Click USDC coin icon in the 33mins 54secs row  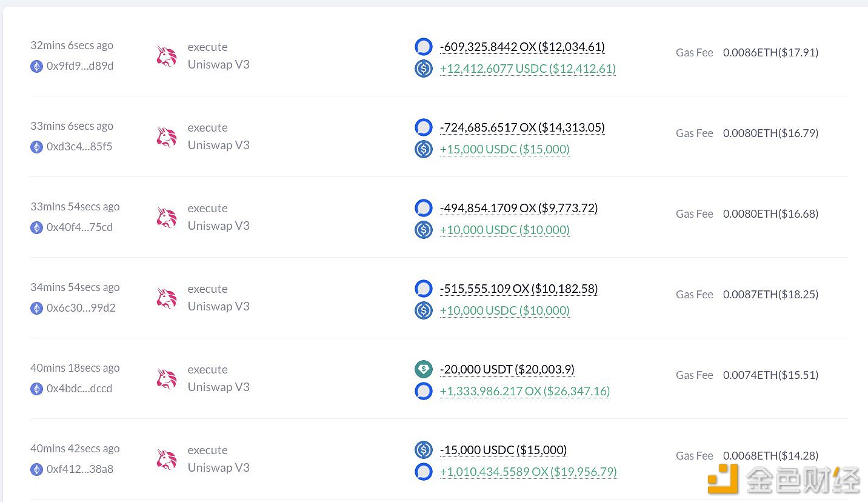click(424, 230)
